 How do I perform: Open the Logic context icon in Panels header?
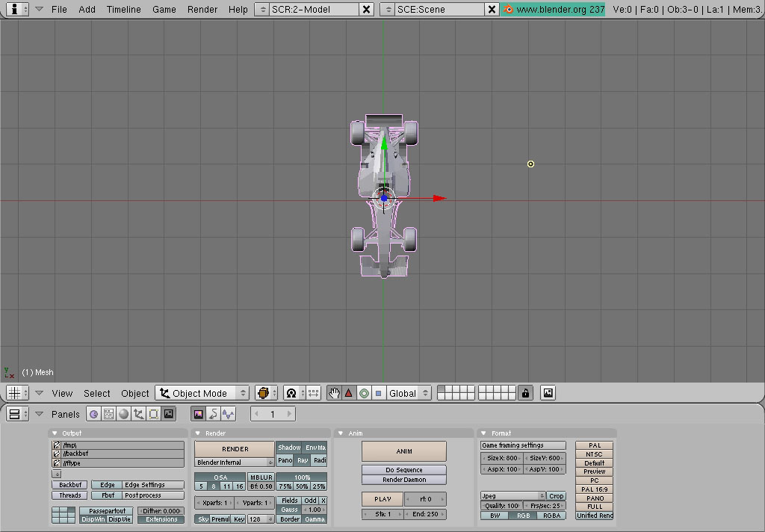click(93, 414)
